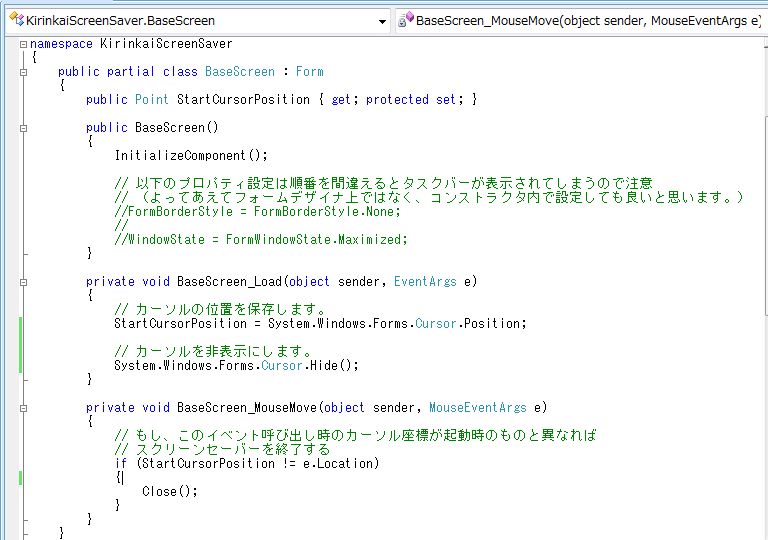The image size is (768, 540).
Task: Collapse the BaseScreen() constructor region
Action: [x=23, y=128]
